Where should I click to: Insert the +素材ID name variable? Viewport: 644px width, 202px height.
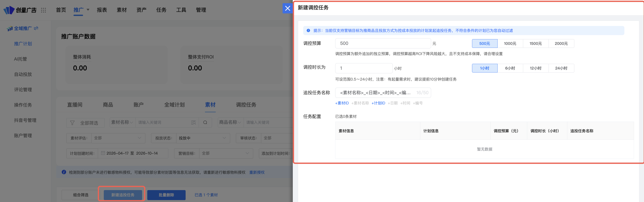(x=342, y=103)
